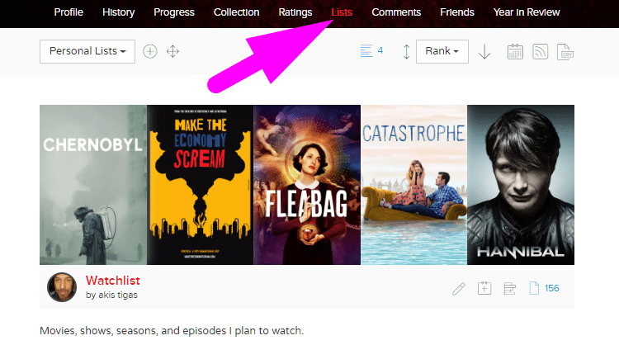Open the Collection tab
This screenshot has height=364, width=619.
(237, 12)
